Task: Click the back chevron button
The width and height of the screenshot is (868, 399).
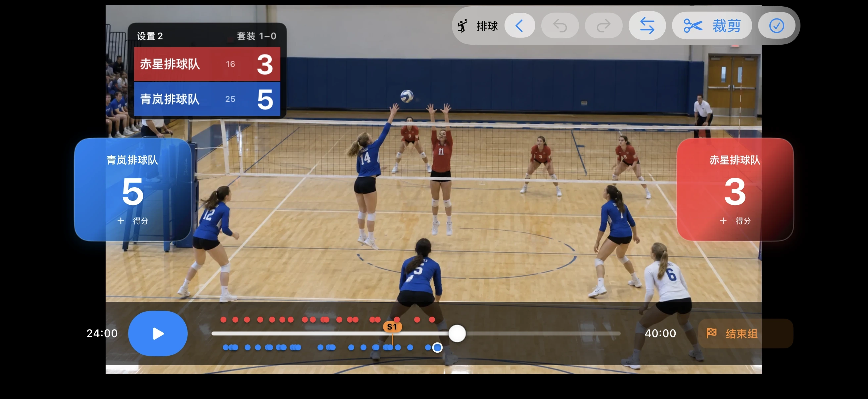Action: point(519,25)
